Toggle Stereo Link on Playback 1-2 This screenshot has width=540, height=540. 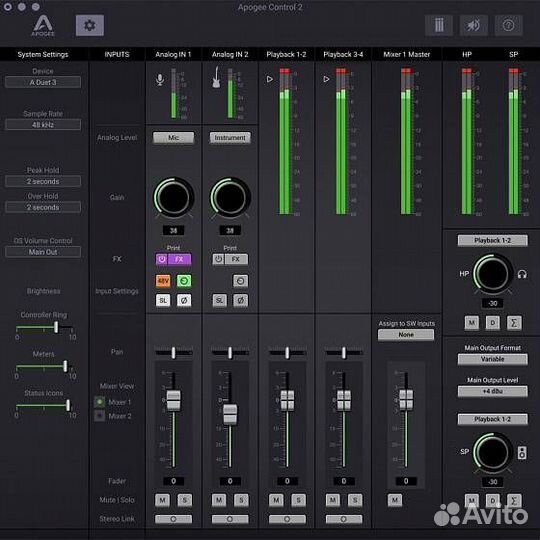point(287,519)
